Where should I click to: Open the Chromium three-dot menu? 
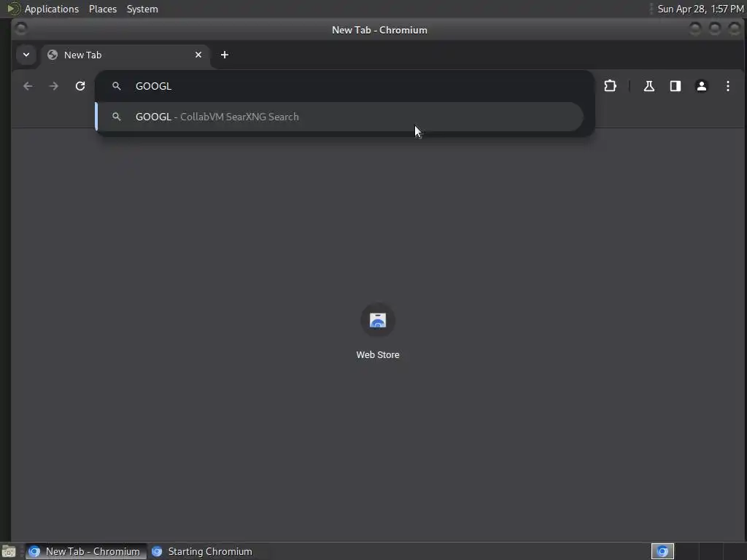click(727, 86)
